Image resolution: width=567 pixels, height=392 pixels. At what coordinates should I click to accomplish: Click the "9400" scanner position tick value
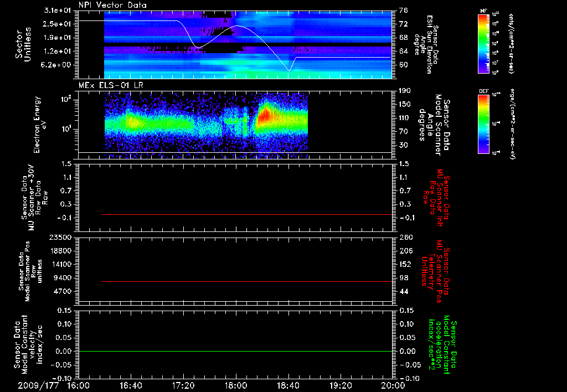63,278
